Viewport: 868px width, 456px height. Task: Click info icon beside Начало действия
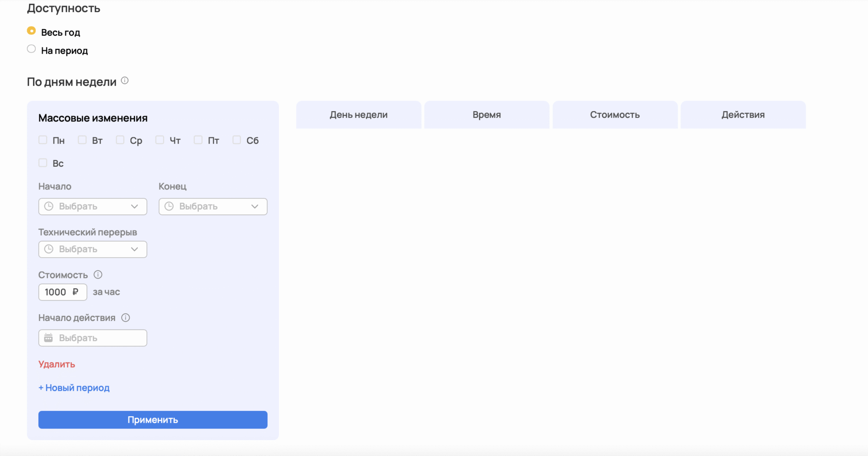126,318
